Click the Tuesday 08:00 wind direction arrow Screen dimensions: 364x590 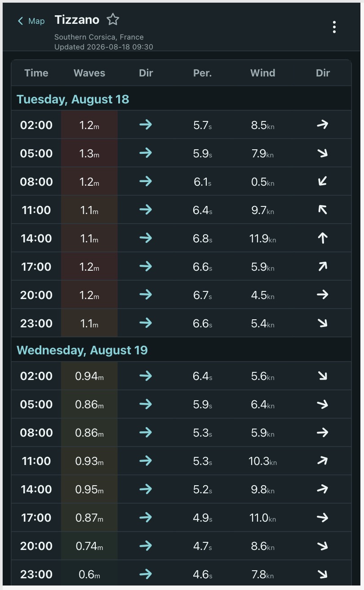[x=322, y=181]
